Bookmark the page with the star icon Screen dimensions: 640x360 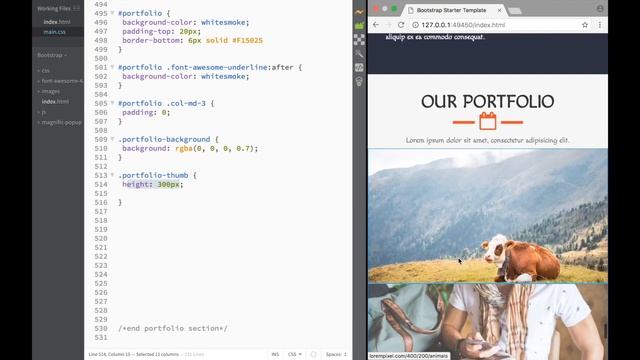[584, 25]
